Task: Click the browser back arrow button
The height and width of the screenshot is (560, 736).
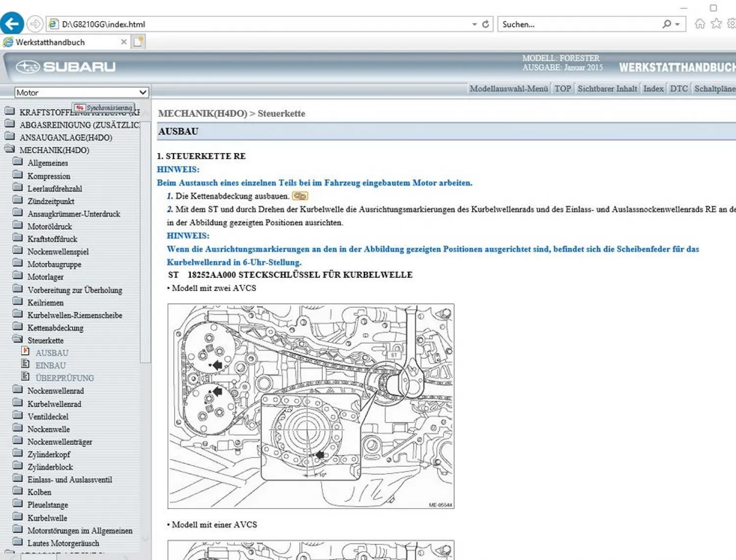Action: [12, 24]
